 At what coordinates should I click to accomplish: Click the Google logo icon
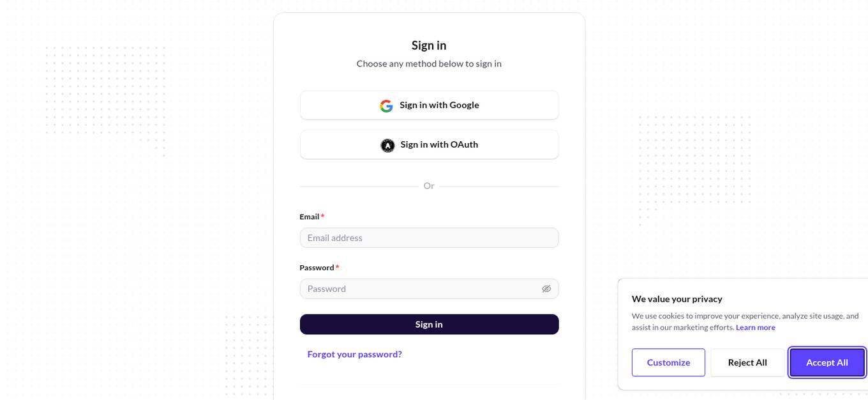pos(386,105)
